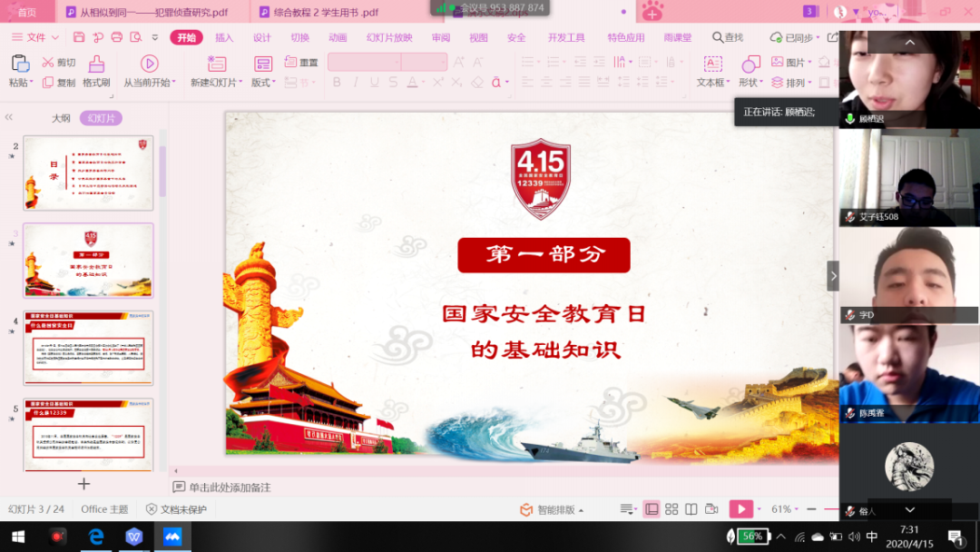Start slideshow from current slide icon

click(x=150, y=64)
